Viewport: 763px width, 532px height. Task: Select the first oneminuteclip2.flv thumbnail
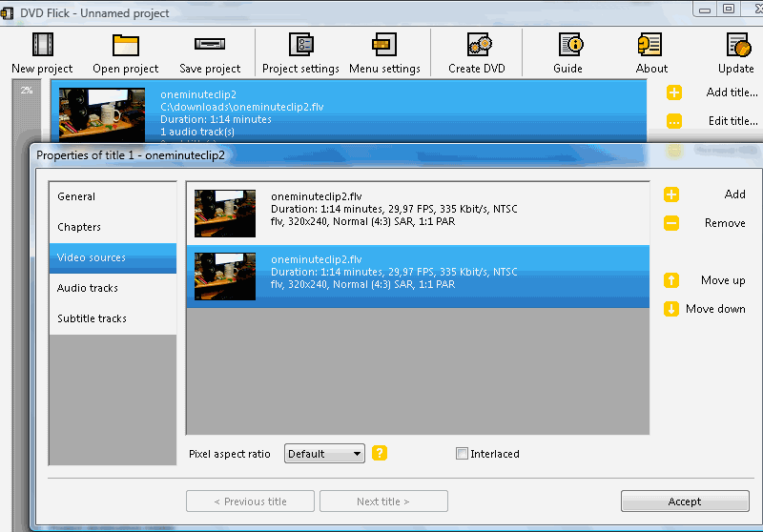[225, 214]
